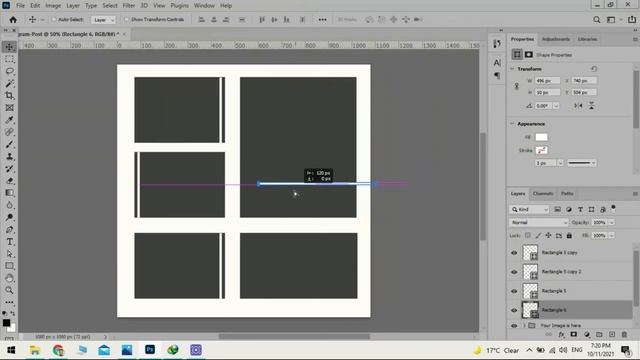
Task: Switch to the Adjustments tab
Action: [x=556, y=39]
